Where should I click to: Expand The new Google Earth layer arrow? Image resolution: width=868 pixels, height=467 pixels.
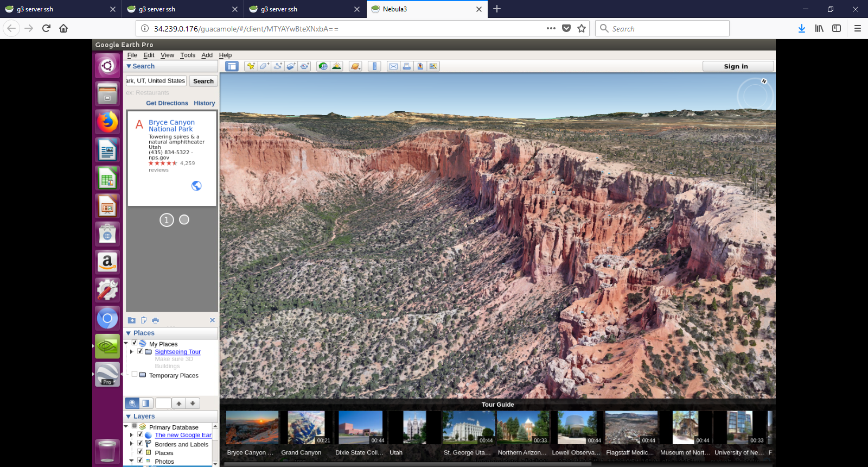[x=131, y=435]
